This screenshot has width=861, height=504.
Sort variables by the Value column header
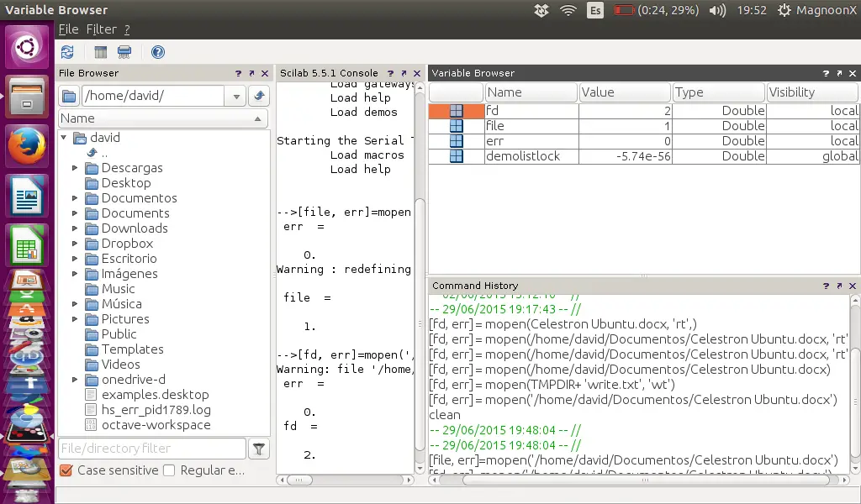click(x=625, y=92)
